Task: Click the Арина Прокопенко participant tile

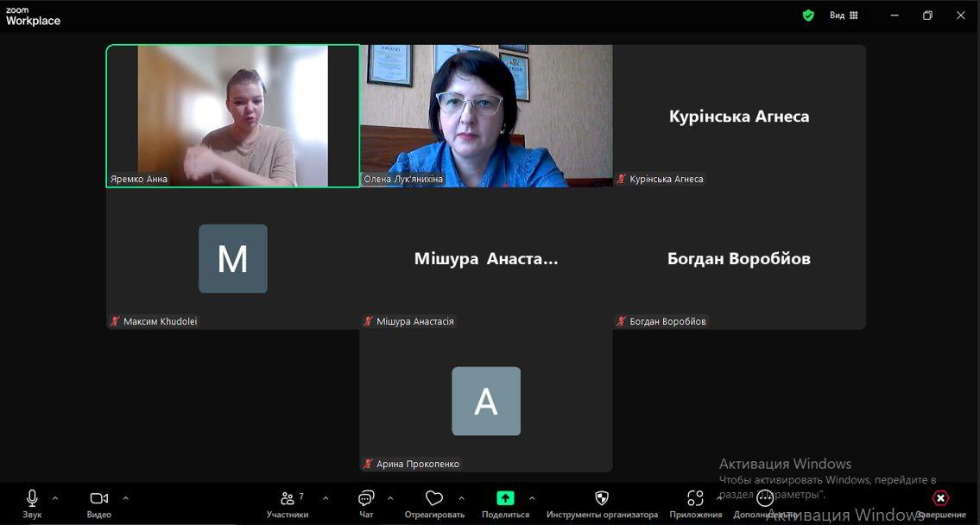Action: 486,401
